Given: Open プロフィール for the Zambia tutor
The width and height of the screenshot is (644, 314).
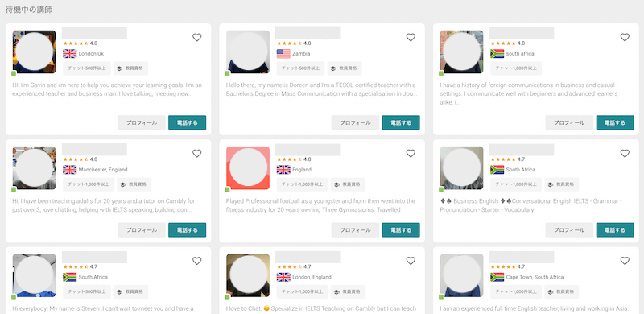Looking at the screenshot, I should click(x=355, y=122).
